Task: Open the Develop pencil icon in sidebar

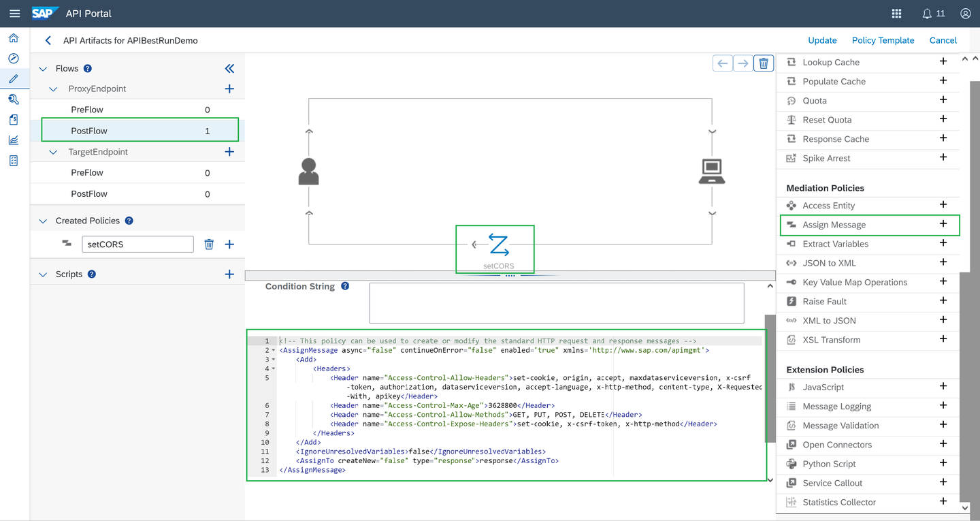Action: (x=14, y=79)
